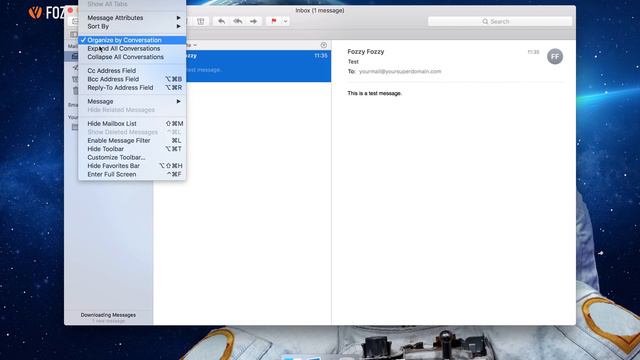Toggle Organize by Conversation
This screenshot has width=640, height=360.
pyautogui.click(x=132, y=40)
